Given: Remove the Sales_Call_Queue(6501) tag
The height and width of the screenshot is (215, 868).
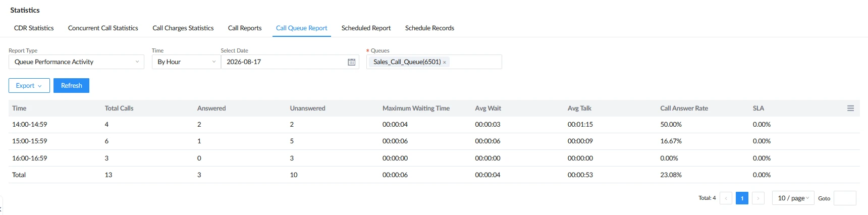Looking at the screenshot, I should coord(445,62).
